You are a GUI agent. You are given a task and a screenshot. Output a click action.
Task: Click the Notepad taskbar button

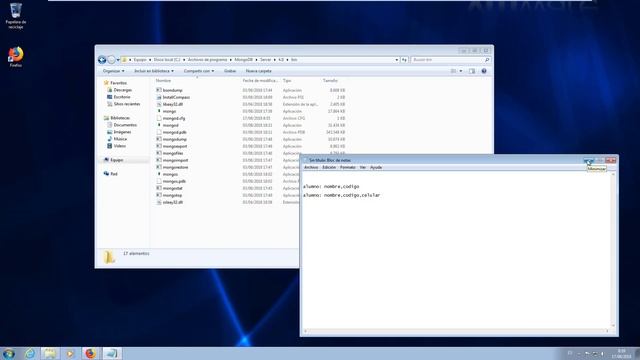pyautogui.click(x=111, y=353)
